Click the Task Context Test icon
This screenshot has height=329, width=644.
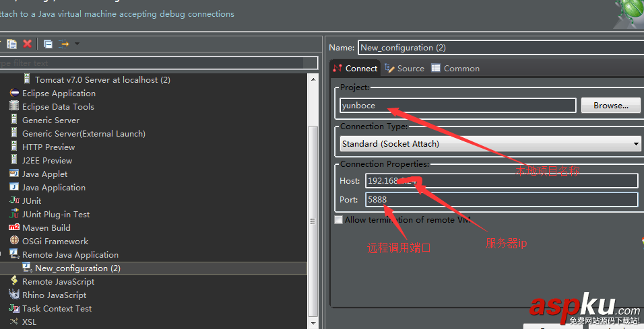14,308
